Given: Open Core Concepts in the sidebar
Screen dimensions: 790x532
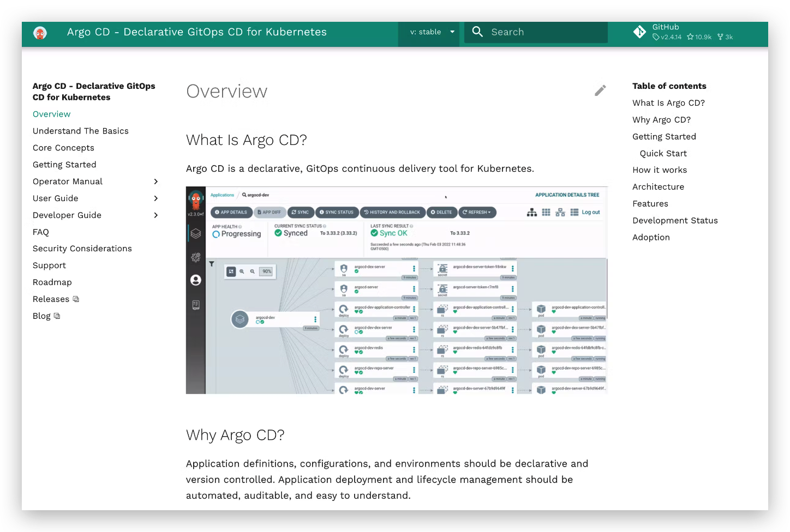Looking at the screenshot, I should click(x=63, y=148).
